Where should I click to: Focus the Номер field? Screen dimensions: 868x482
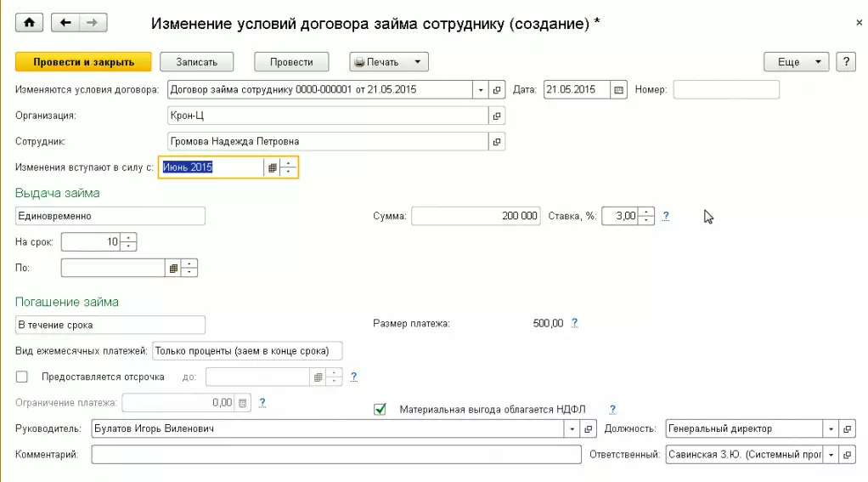726,90
